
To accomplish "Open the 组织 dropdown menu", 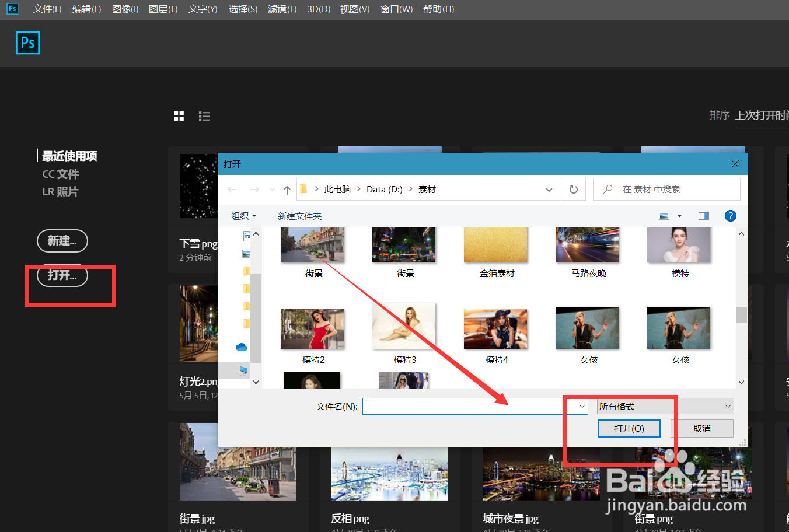I will click(x=243, y=216).
